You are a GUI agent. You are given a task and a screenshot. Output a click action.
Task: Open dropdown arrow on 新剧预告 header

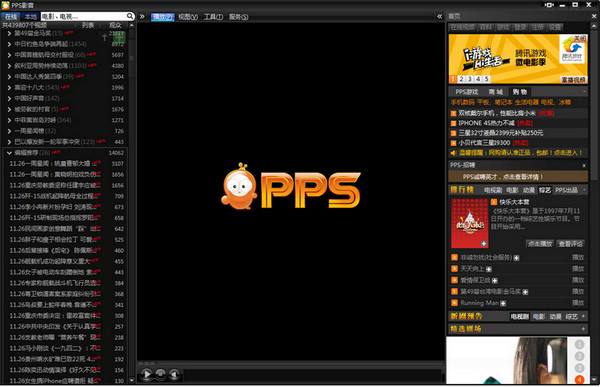pyautogui.click(x=584, y=316)
